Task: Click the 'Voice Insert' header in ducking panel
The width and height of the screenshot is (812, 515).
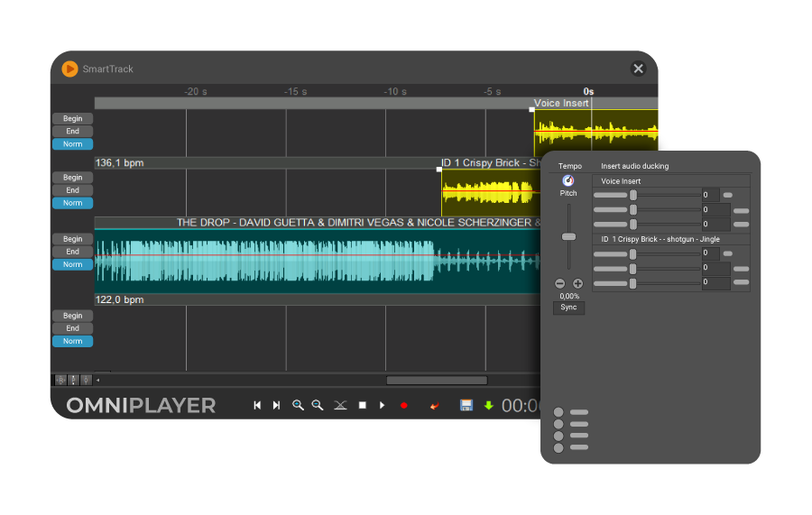Action: pos(621,181)
